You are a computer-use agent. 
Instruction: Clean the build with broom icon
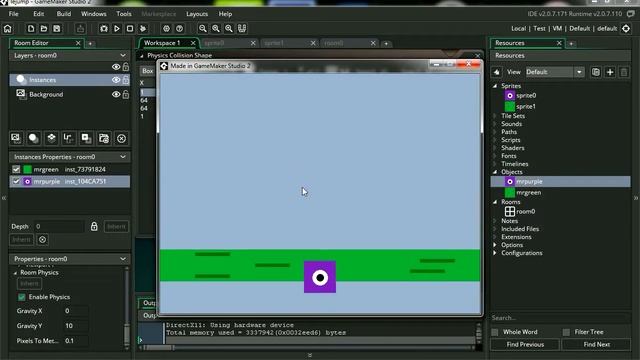143,29
